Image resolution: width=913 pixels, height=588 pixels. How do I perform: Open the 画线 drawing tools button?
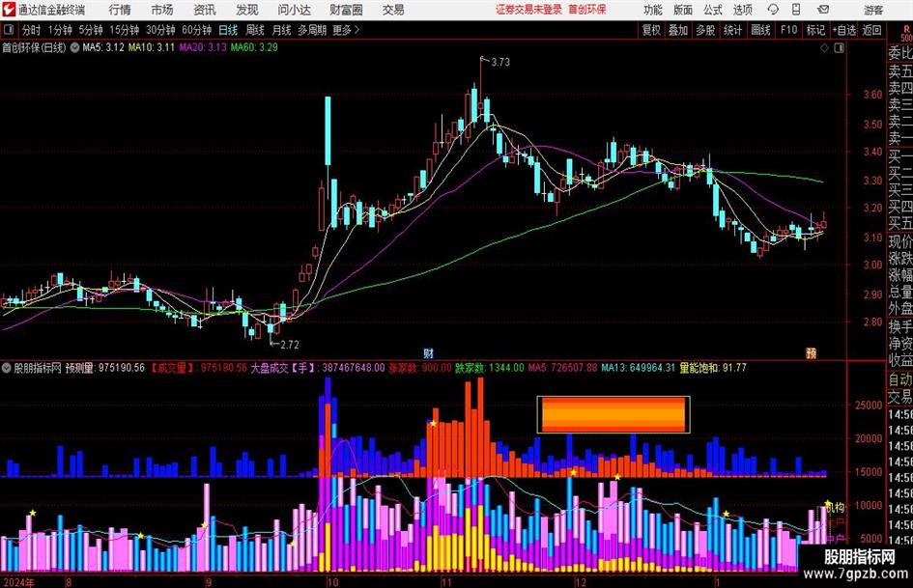pyautogui.click(x=760, y=30)
